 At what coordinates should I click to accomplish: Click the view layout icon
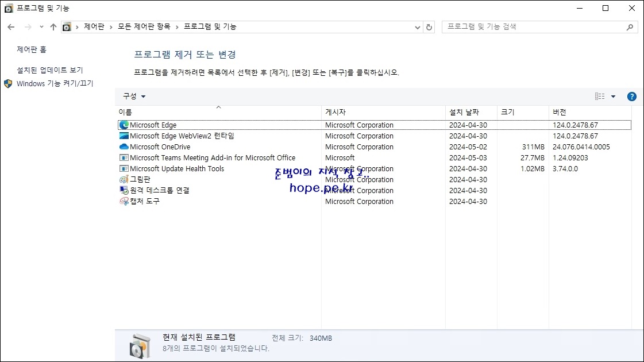click(600, 96)
